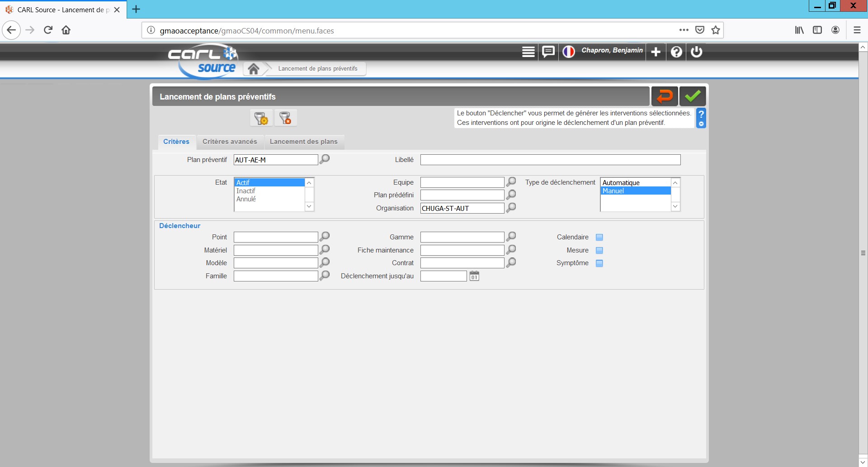Click the user name Chapron, Benjamin
Viewport: 868px width, 467px height.
coord(612,50)
